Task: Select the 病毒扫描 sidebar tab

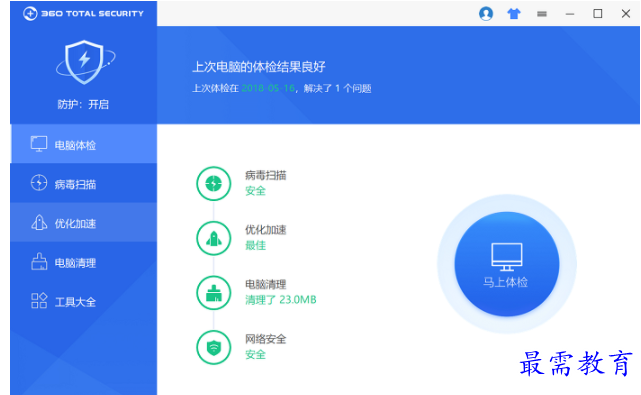Action: click(83, 184)
